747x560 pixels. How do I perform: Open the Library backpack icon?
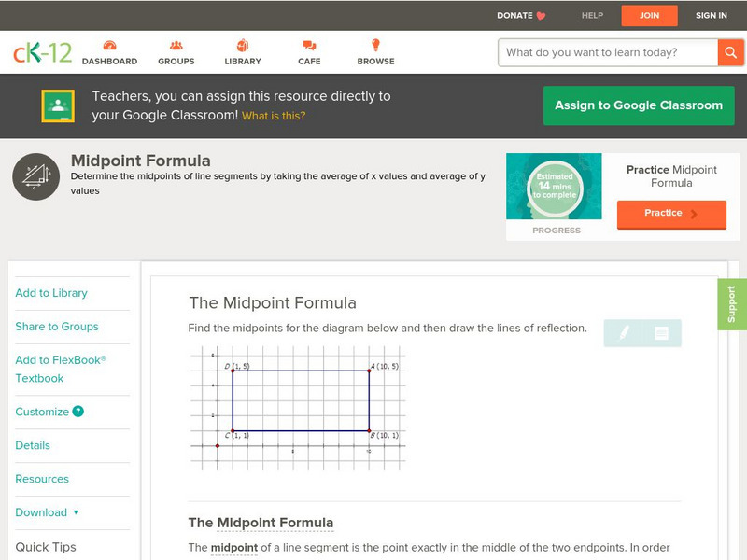(x=243, y=45)
